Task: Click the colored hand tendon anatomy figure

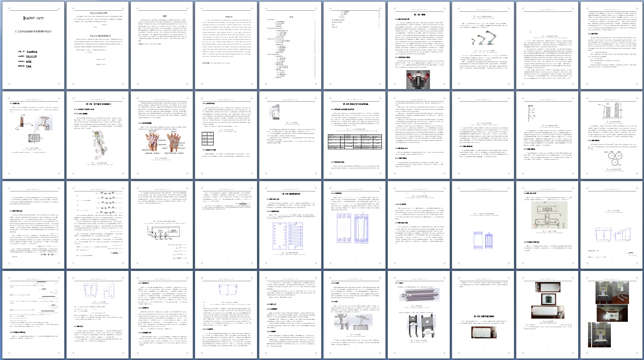Action: (165, 142)
